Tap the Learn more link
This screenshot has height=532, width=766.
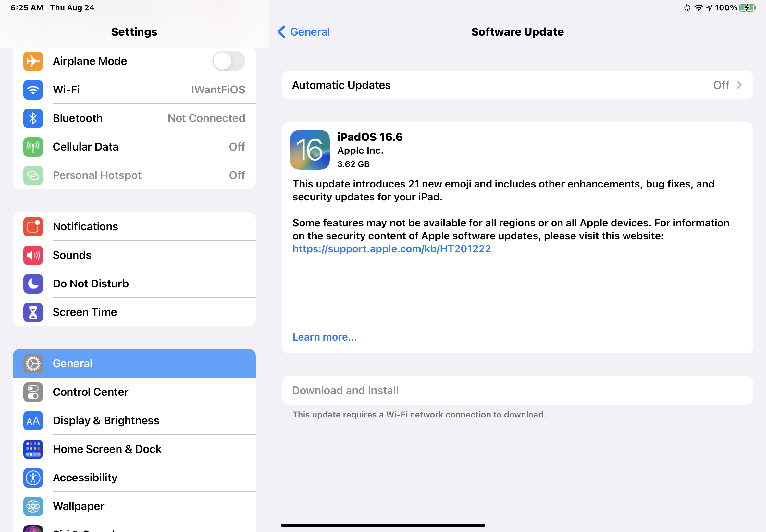(x=324, y=337)
